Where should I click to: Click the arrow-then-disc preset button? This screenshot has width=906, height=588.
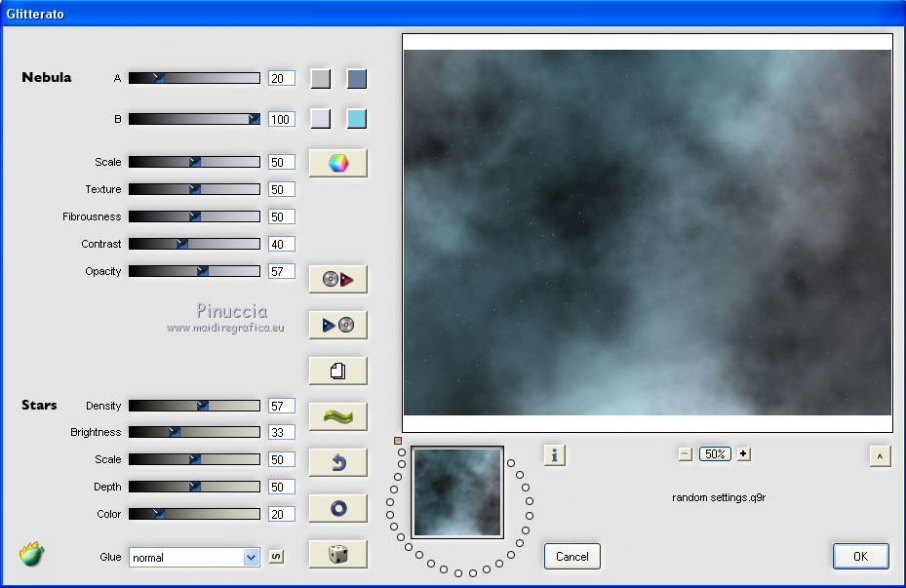click(338, 325)
